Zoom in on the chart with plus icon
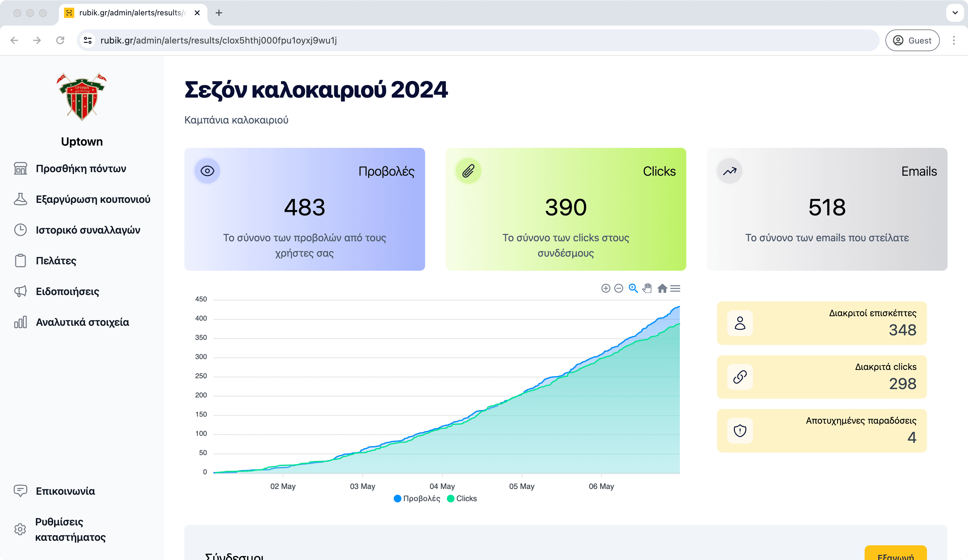The height and width of the screenshot is (560, 968). click(x=606, y=288)
